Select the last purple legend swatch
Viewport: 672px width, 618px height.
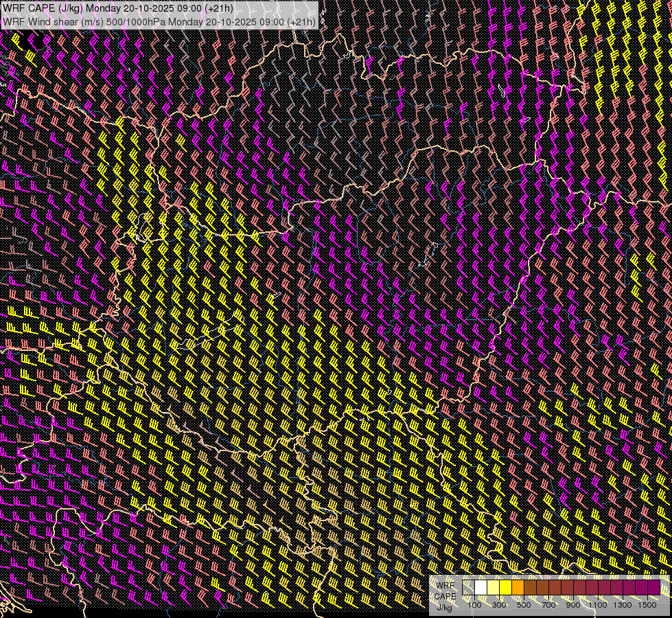point(653,588)
